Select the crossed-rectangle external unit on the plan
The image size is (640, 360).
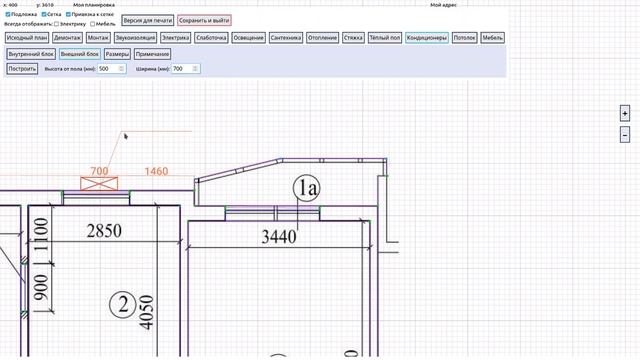point(99,184)
